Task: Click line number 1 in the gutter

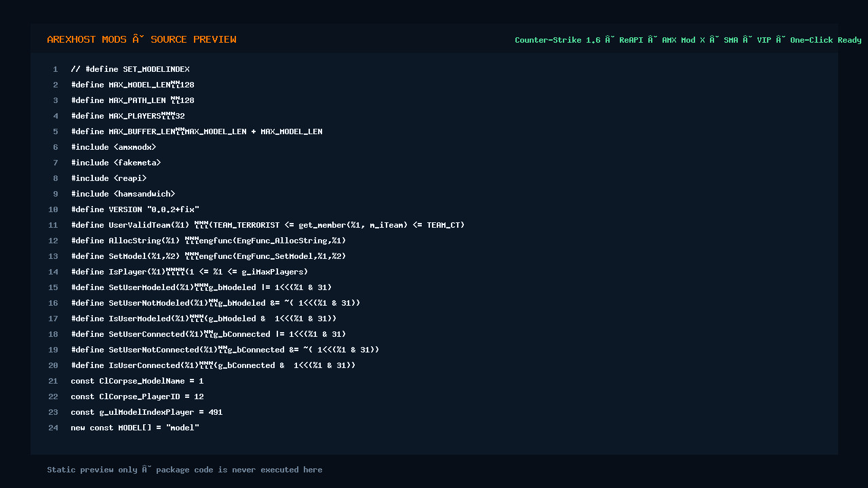Action: click(x=56, y=69)
